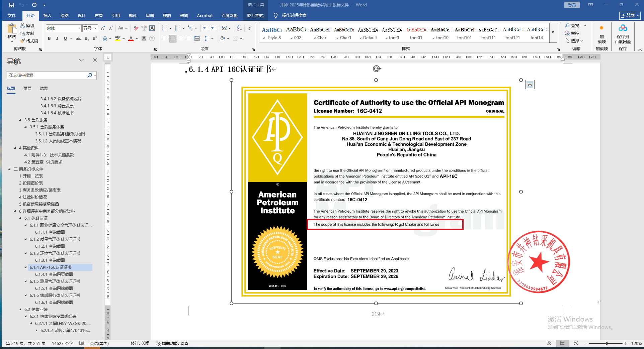The image size is (644, 349).
Task: Sort the selected text A to Z
Action: pos(239,28)
